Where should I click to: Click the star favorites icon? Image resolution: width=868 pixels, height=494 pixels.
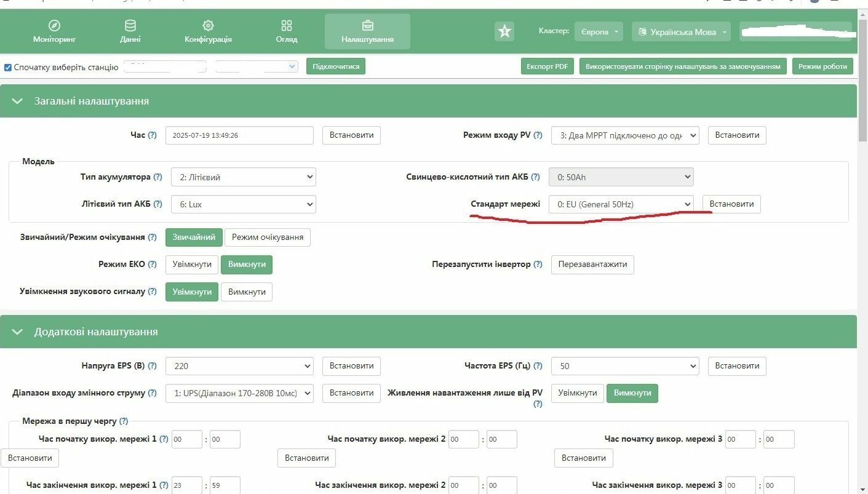[504, 31]
